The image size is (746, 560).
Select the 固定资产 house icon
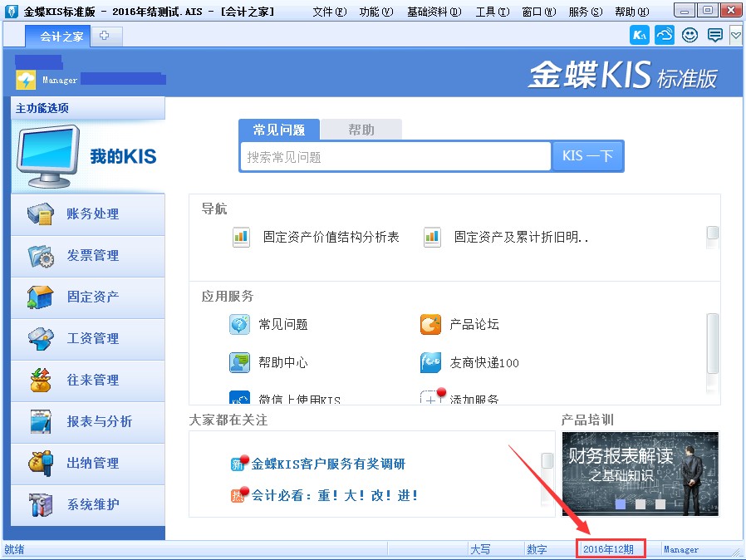pos(41,297)
